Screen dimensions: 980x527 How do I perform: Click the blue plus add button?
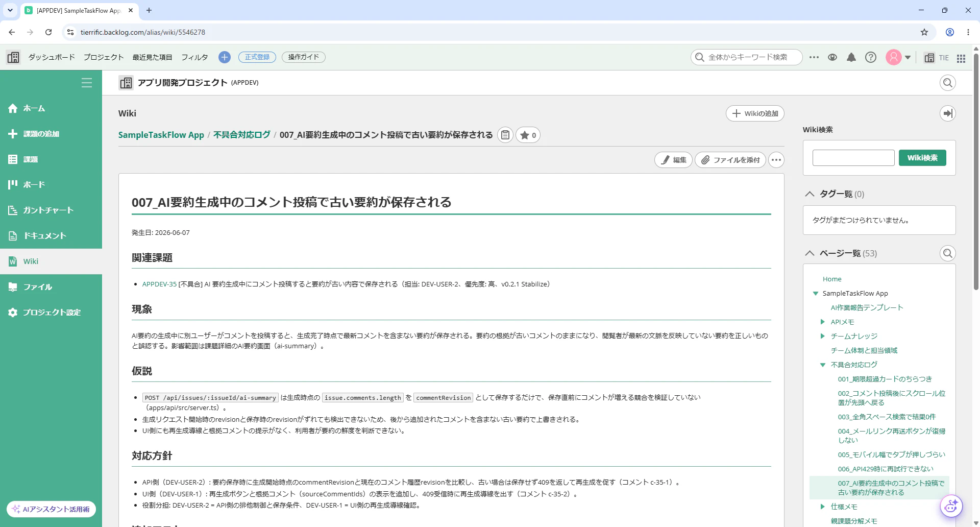225,57
